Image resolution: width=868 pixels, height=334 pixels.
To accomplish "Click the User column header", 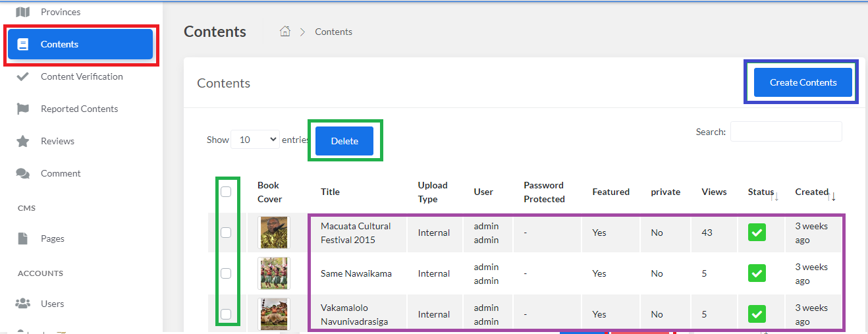I will [x=483, y=192].
